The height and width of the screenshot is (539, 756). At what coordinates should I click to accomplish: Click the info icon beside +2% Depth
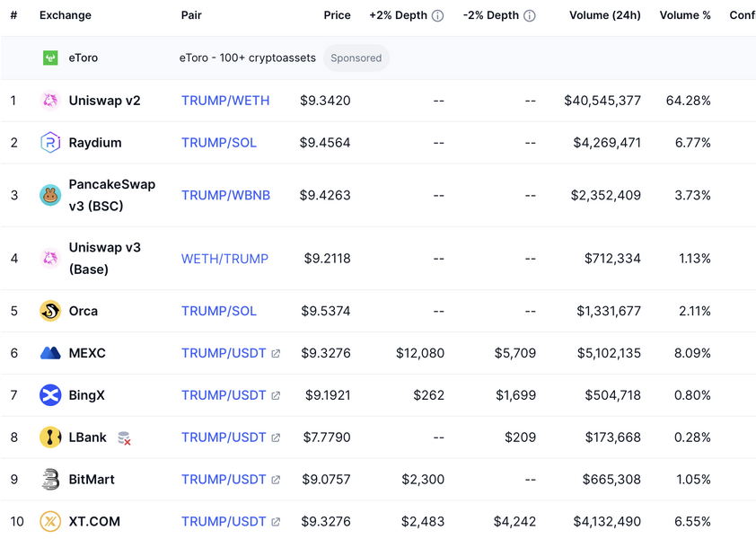coord(438,16)
